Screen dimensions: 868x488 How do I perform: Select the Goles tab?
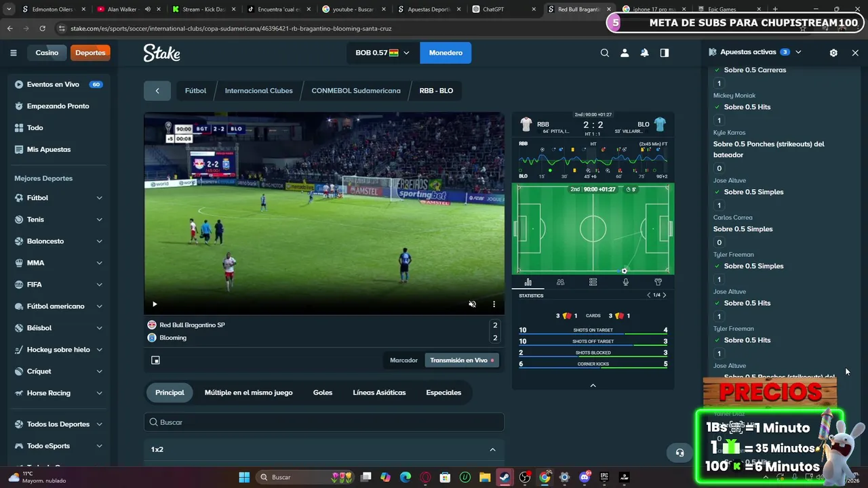click(323, 392)
